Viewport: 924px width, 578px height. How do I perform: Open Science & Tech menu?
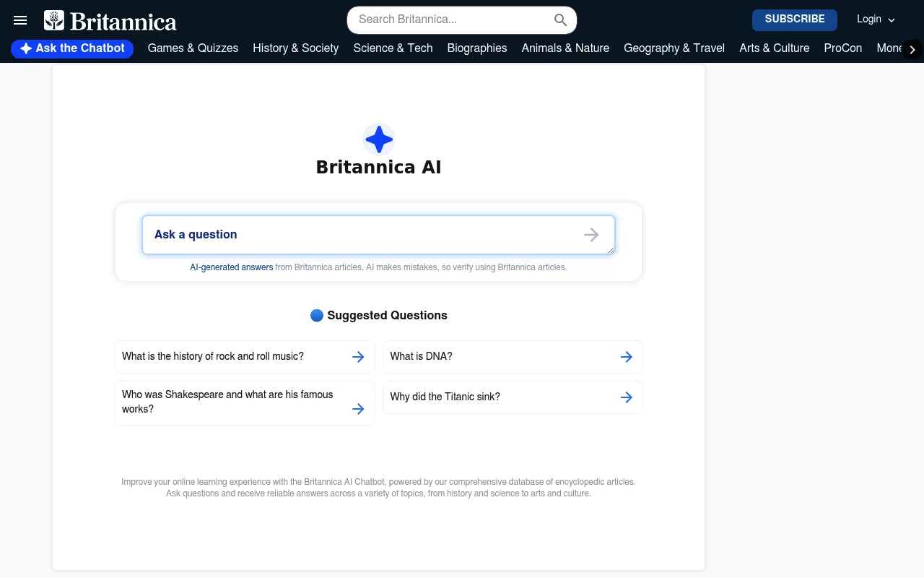click(x=393, y=48)
